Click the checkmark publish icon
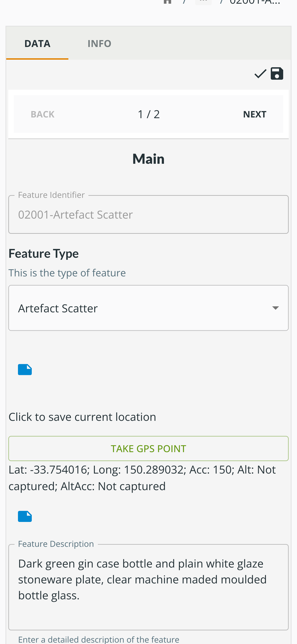This screenshot has width=297, height=644. 260,74
